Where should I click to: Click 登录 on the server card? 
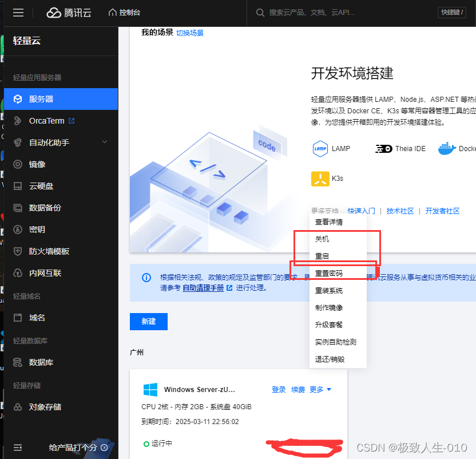(x=279, y=389)
